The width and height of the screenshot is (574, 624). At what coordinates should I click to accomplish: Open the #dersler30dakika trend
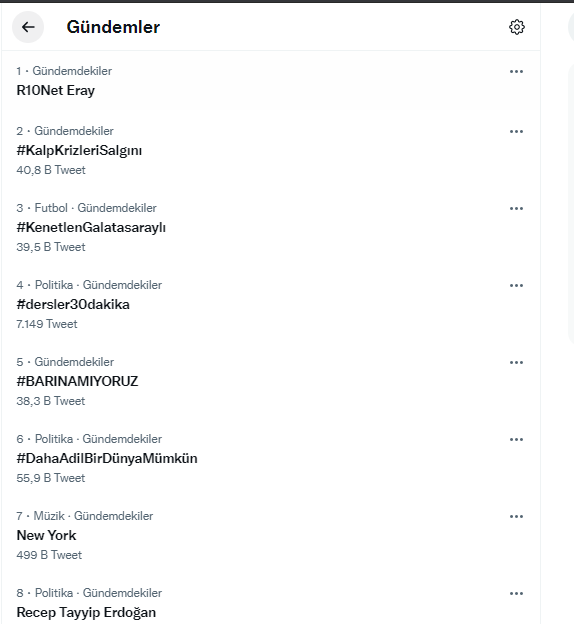(271, 304)
